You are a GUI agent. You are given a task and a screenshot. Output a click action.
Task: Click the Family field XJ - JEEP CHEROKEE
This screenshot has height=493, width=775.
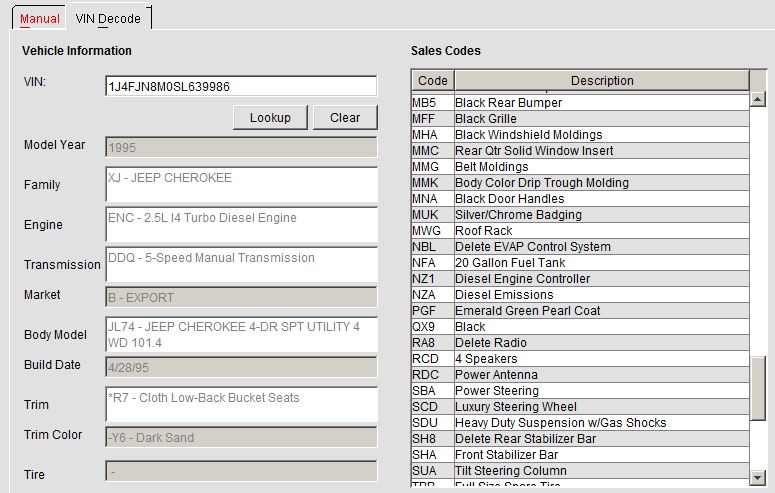[x=241, y=184]
